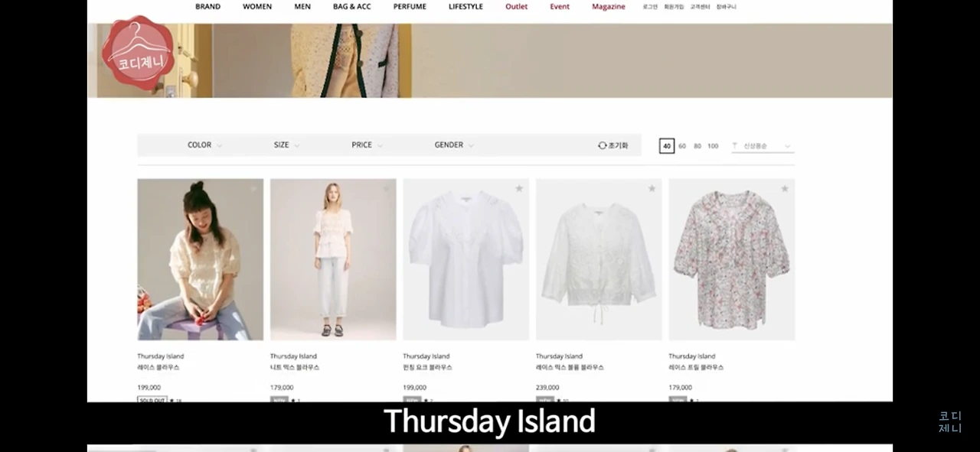
Task: Click the 코디제니 watermark at right edge
Action: pos(950,422)
